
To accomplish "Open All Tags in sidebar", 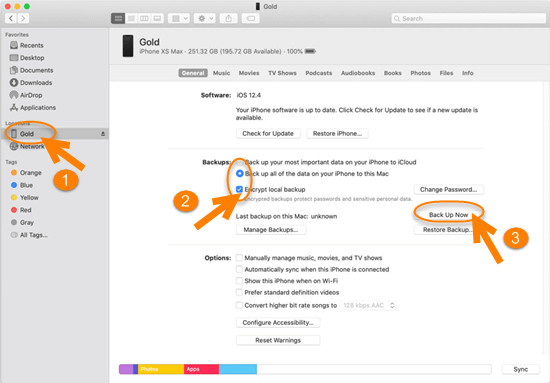I will coord(29,235).
